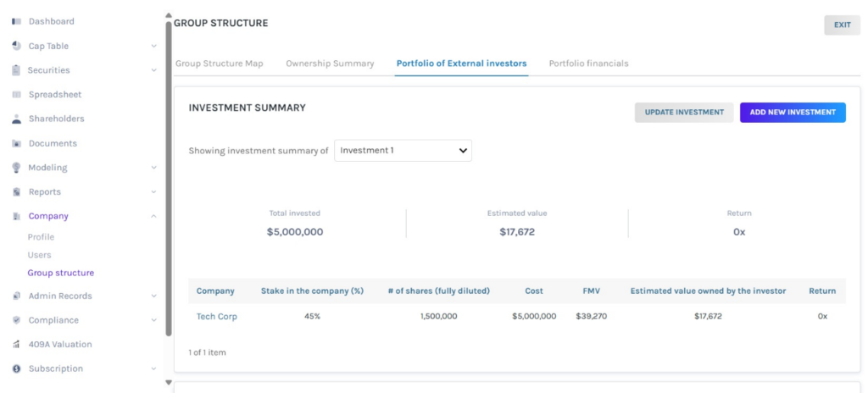Click the Modeling lightbulb icon

pyautogui.click(x=17, y=167)
